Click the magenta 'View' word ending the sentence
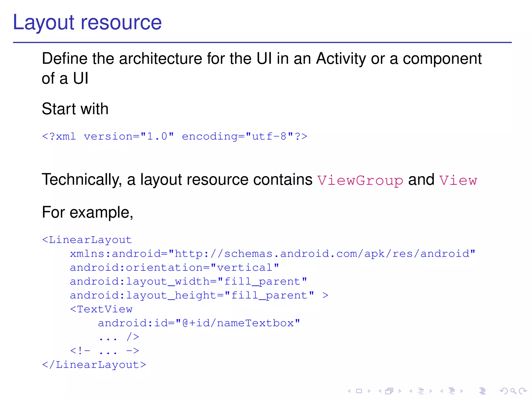532x399 pixels. (458, 180)
